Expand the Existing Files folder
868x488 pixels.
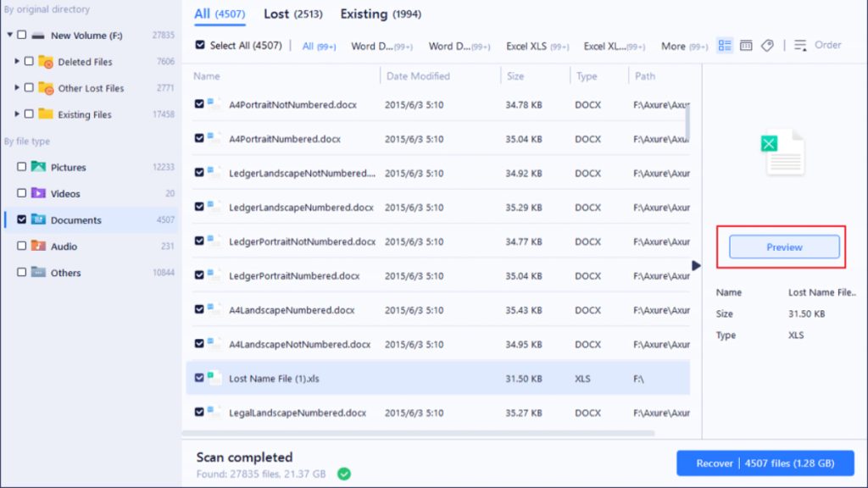click(17, 114)
